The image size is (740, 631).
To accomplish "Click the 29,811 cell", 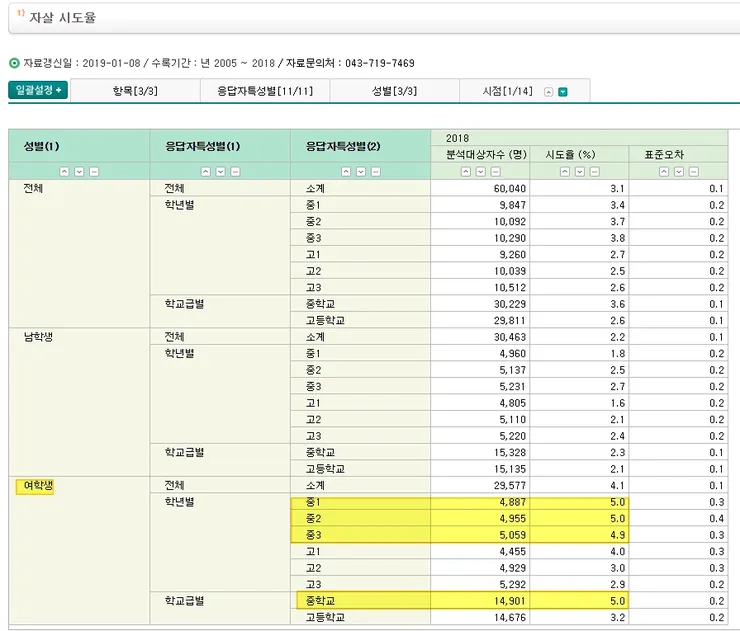I will [x=480, y=321].
